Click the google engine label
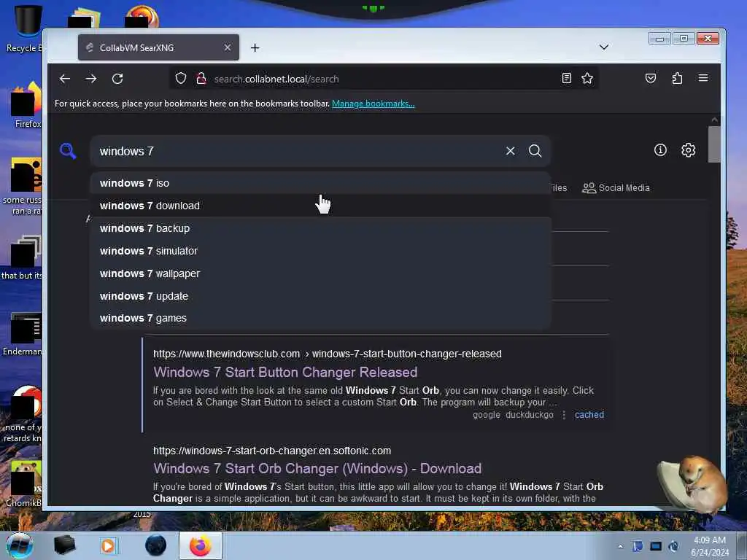This screenshot has height=560, width=747. (487, 415)
